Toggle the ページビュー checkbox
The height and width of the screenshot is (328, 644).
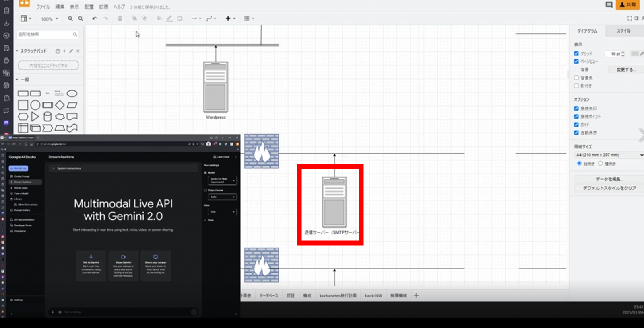pos(576,61)
